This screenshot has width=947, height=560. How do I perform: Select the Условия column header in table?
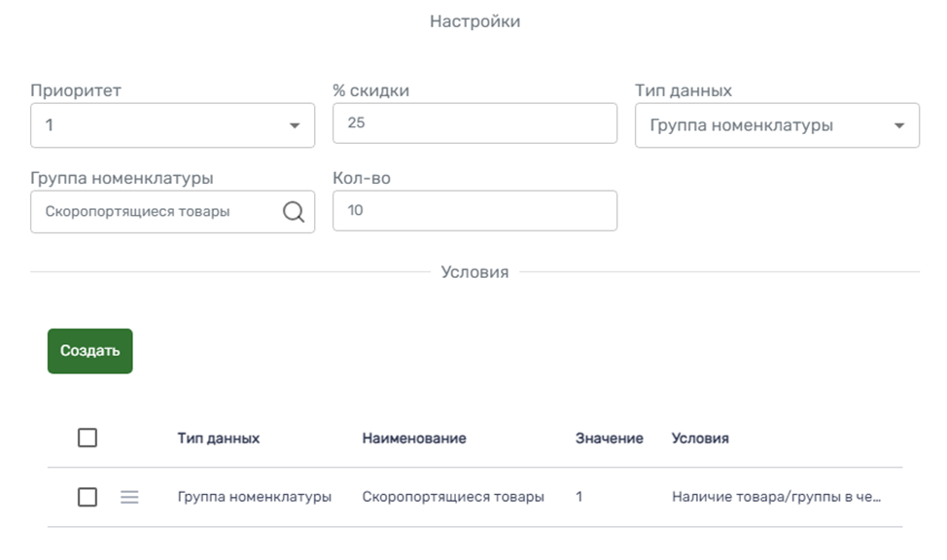[x=700, y=438]
